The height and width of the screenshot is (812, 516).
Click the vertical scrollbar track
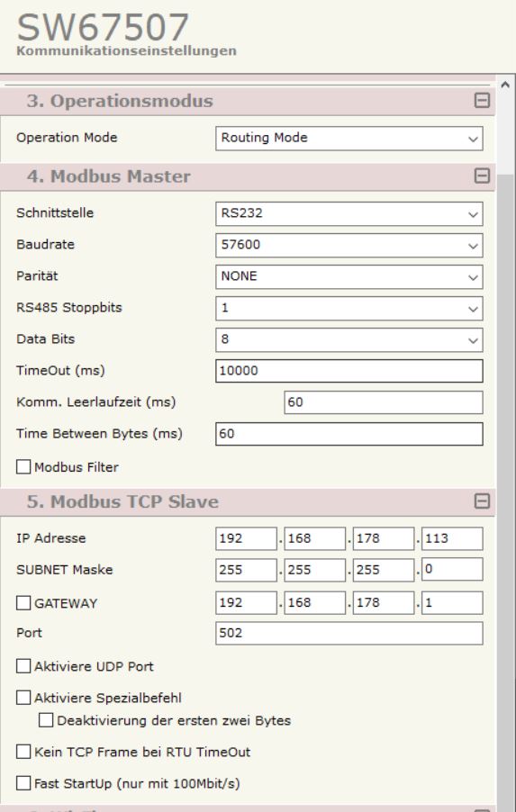(x=505, y=492)
